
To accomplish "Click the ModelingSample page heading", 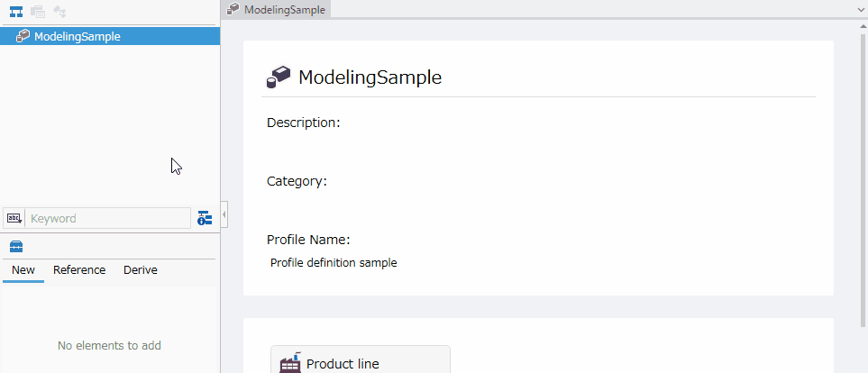I will pos(370,77).
